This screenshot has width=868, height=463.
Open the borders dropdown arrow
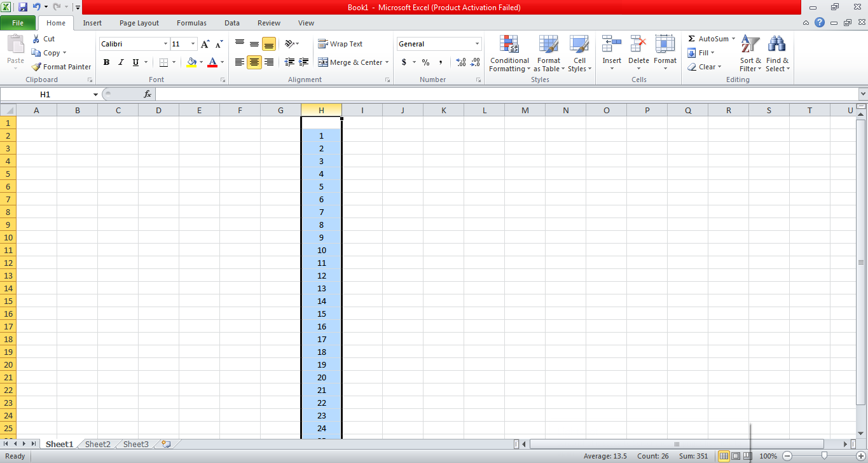[174, 62]
